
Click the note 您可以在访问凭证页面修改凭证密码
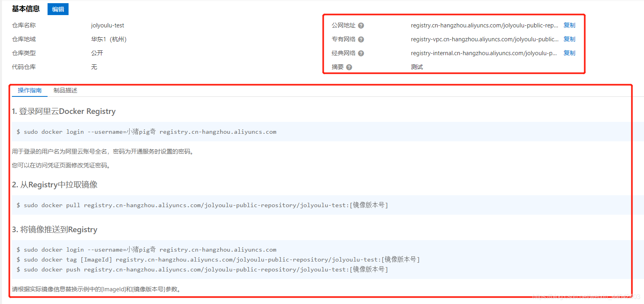[62, 165]
